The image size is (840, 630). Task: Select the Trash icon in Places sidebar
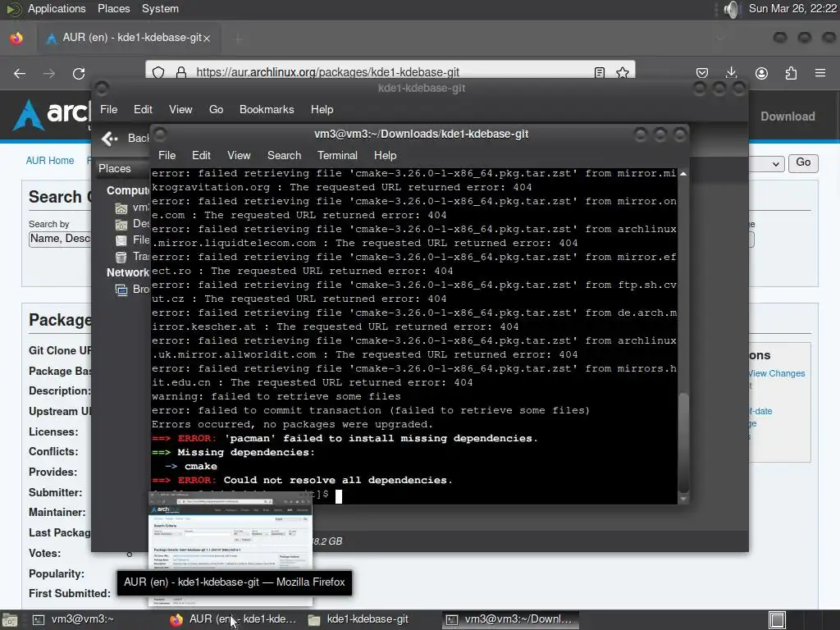121,257
